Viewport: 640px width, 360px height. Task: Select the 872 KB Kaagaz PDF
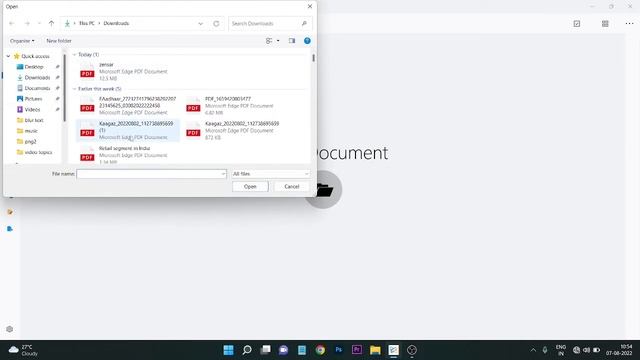pos(233,130)
